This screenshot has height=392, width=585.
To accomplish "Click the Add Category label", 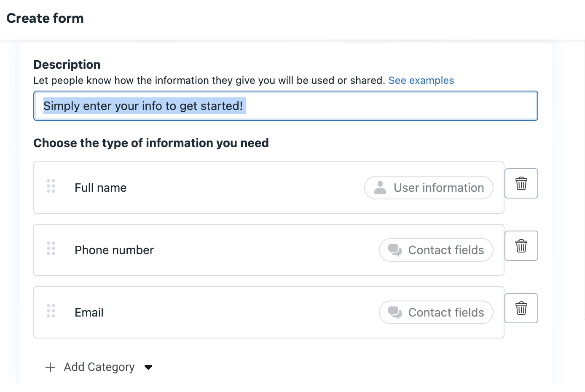I will click(x=99, y=367).
